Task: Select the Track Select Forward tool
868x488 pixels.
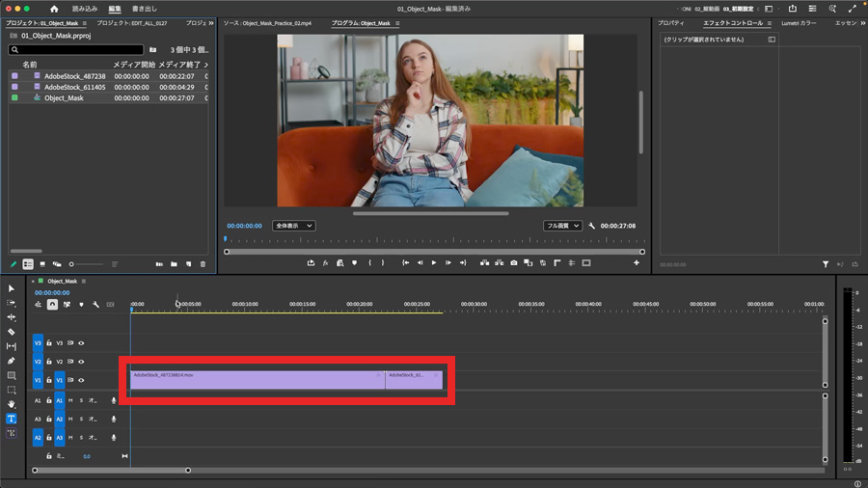Action: coord(11,303)
